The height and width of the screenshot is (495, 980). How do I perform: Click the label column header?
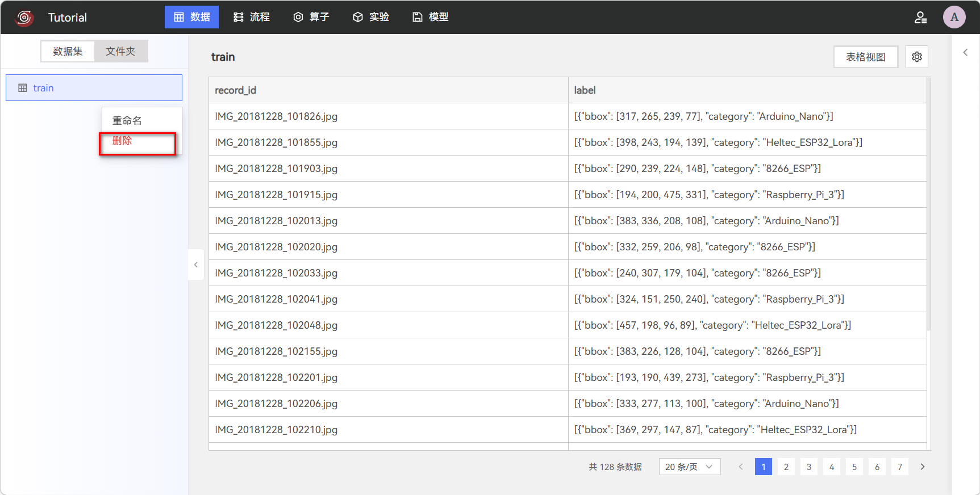pos(748,90)
